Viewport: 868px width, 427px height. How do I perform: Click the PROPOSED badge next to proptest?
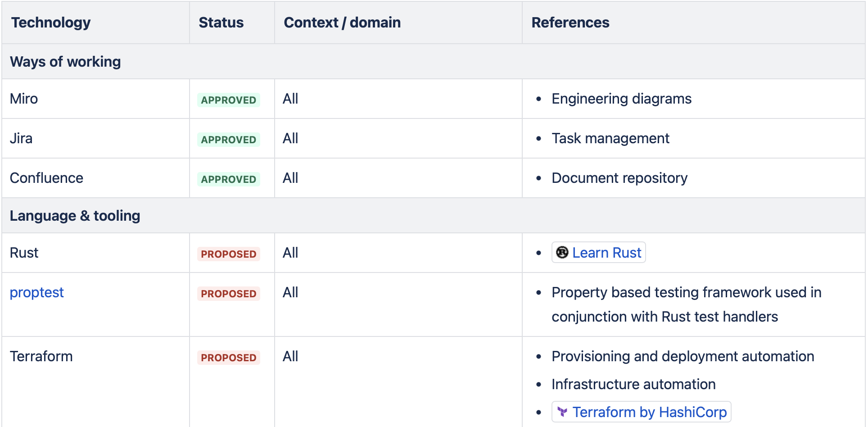(228, 293)
